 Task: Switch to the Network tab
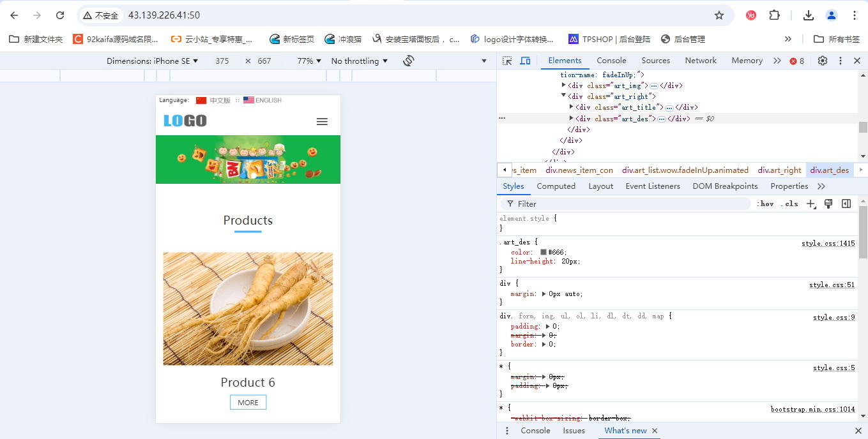click(701, 61)
